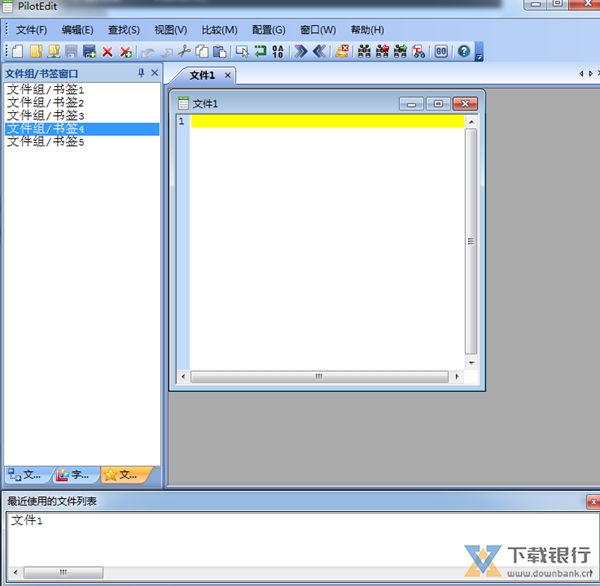
Task: Click the Paste clipboard icon
Action: [219, 51]
